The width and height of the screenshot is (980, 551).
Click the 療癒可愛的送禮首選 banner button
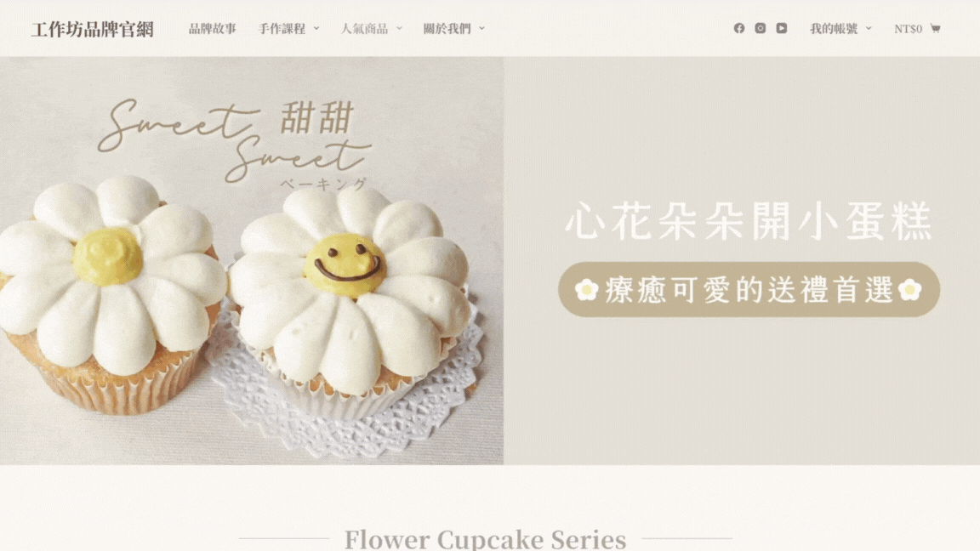click(x=749, y=289)
